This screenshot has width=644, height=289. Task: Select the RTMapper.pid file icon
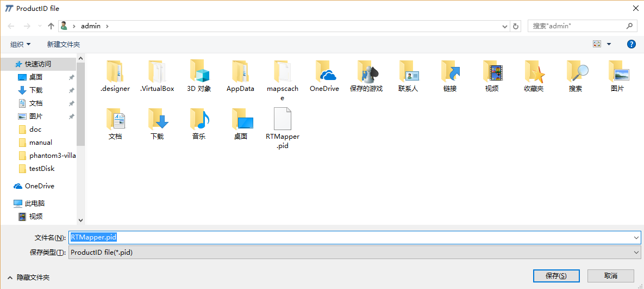[282, 119]
